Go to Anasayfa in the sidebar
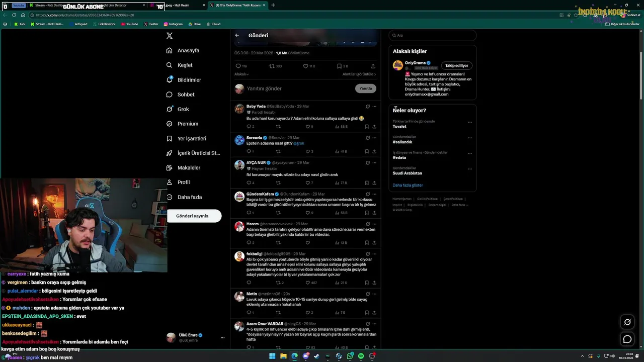 pyautogui.click(x=183, y=50)
